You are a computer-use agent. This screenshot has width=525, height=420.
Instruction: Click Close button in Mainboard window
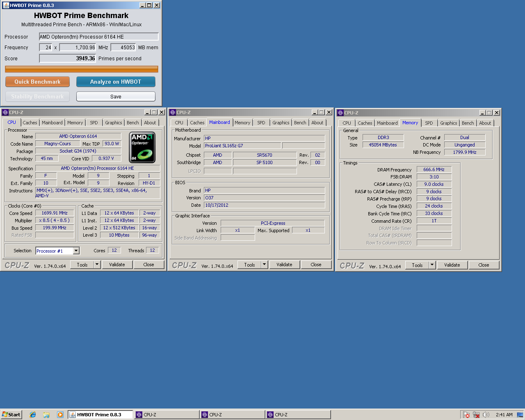(316, 265)
